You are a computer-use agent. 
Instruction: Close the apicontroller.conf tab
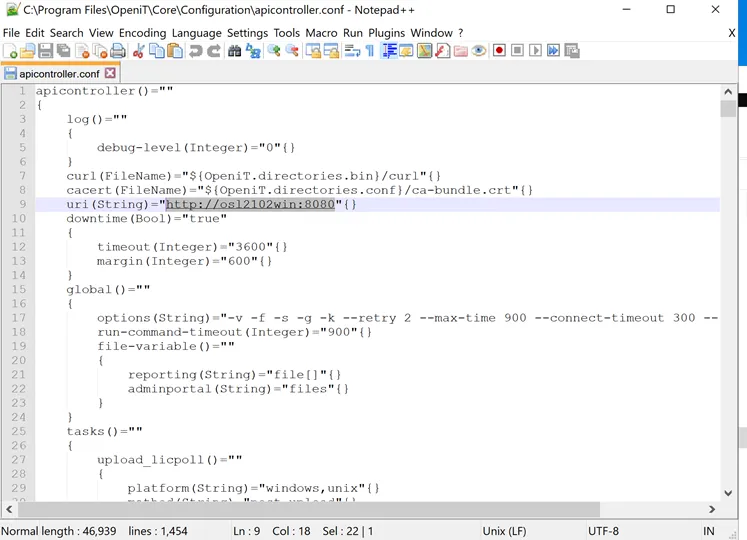pyautogui.click(x=110, y=73)
